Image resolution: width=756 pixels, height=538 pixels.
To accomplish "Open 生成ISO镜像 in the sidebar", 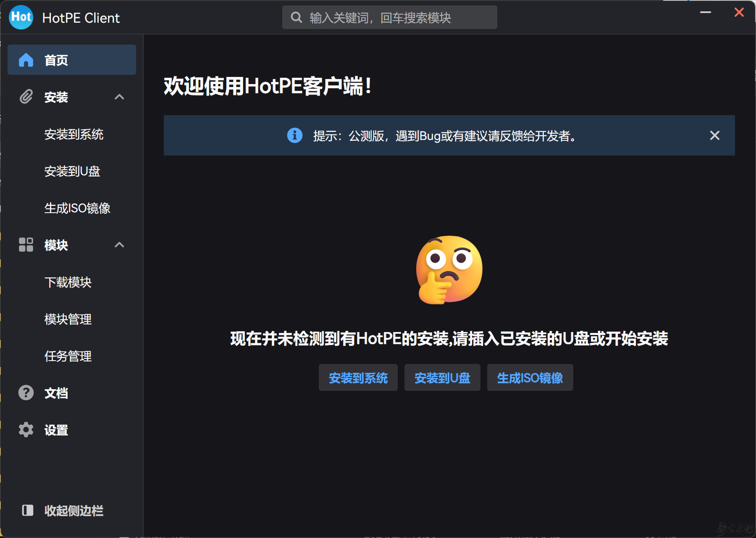I will [72, 208].
